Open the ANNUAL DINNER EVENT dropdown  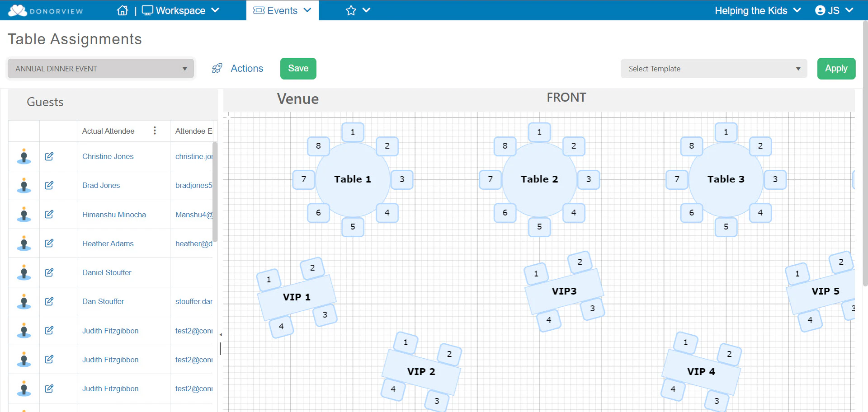tap(100, 68)
